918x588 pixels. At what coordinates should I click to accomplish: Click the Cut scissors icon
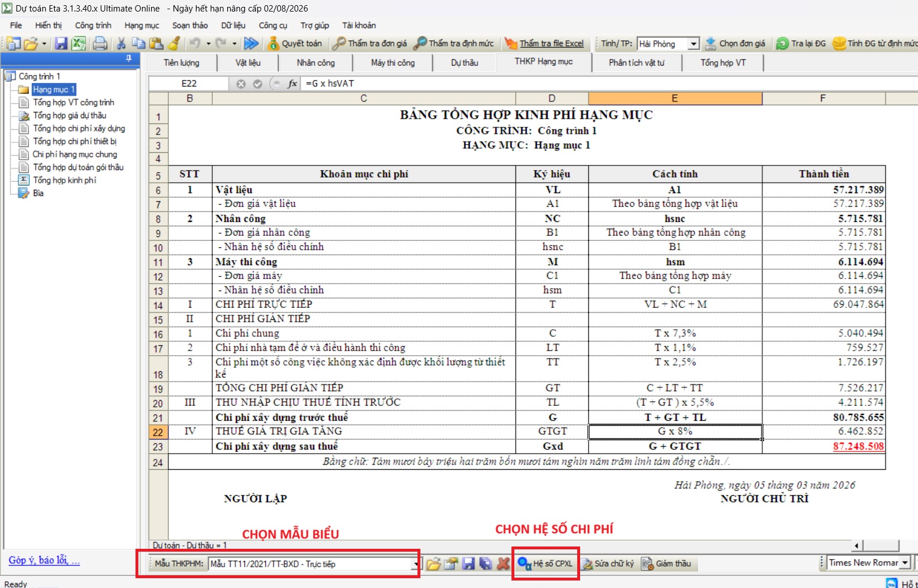point(121,43)
